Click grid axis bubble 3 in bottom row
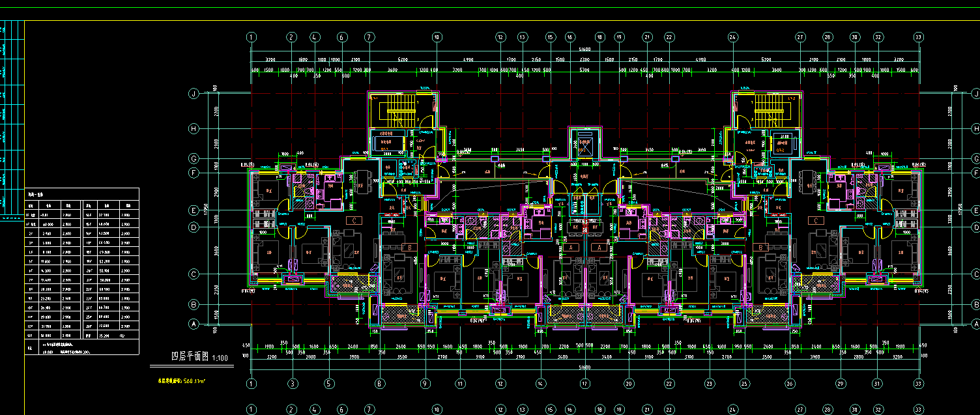Viewport: 980px width, 415px height. pos(293,384)
